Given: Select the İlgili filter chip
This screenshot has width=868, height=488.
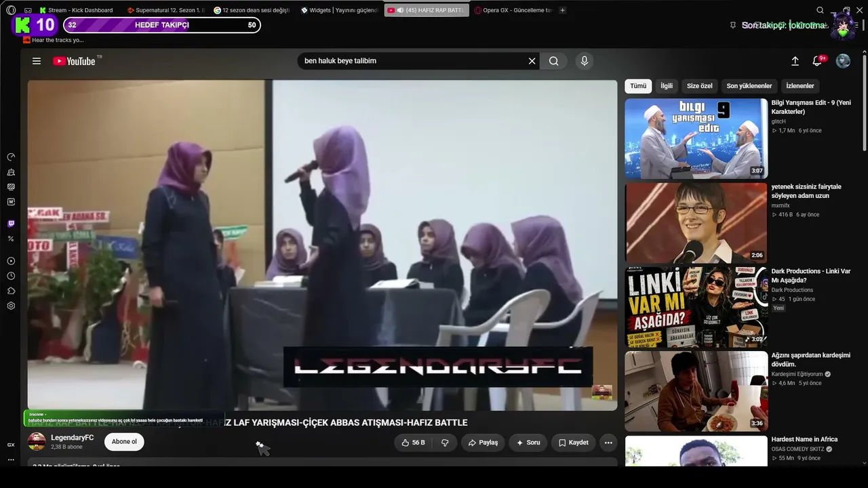Looking at the screenshot, I should pos(667,86).
